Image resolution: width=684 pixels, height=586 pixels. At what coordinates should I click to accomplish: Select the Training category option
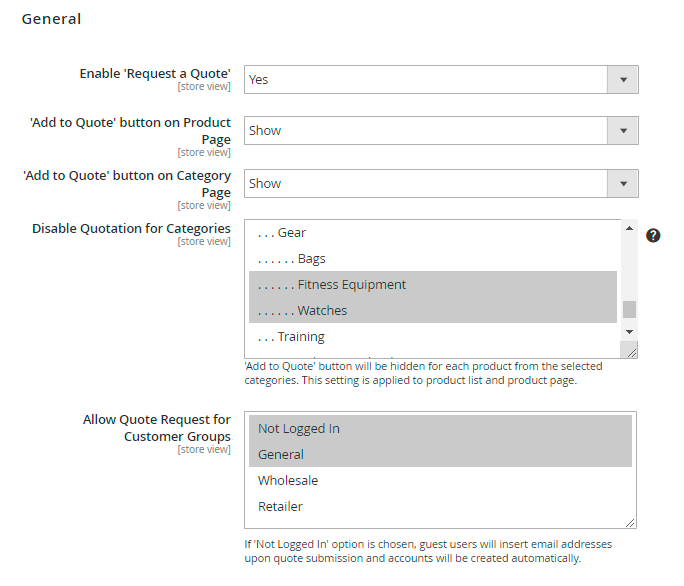[300, 337]
